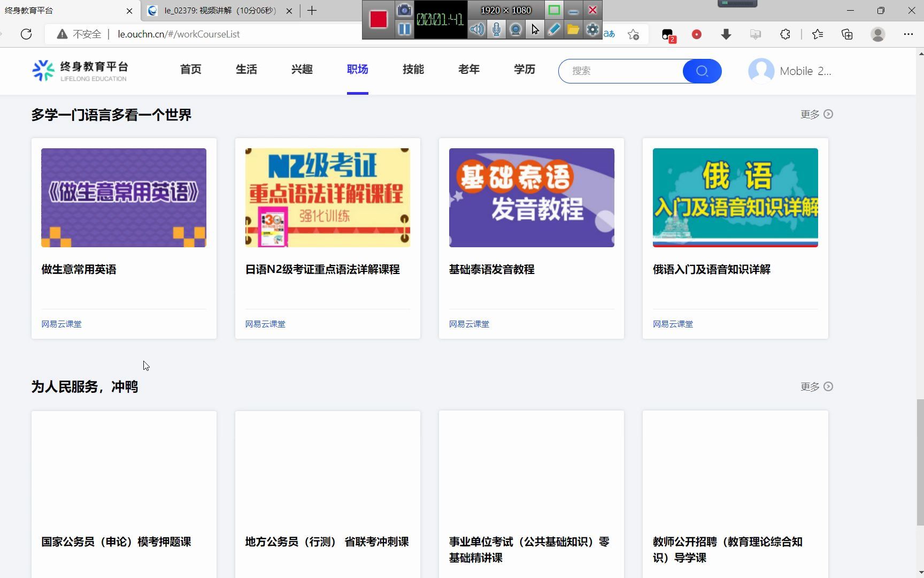Open the browser's three-dot settings menu
This screenshot has height=578, width=924.
[908, 34]
